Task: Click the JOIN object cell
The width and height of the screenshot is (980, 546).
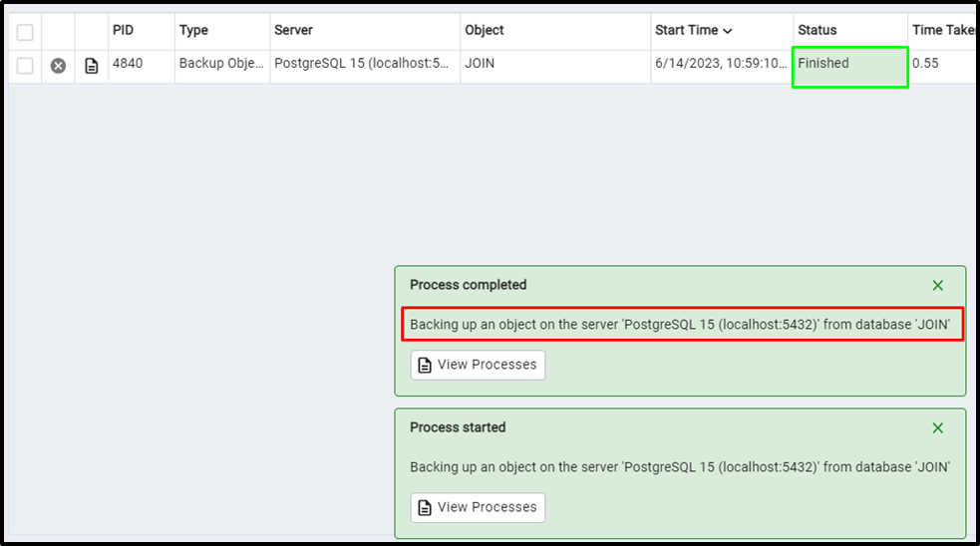Action: click(555, 66)
